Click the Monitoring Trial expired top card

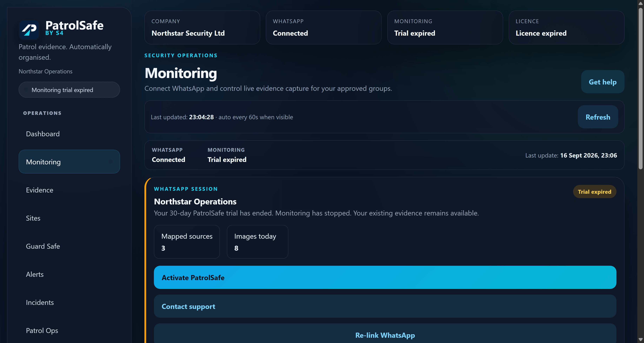point(445,28)
